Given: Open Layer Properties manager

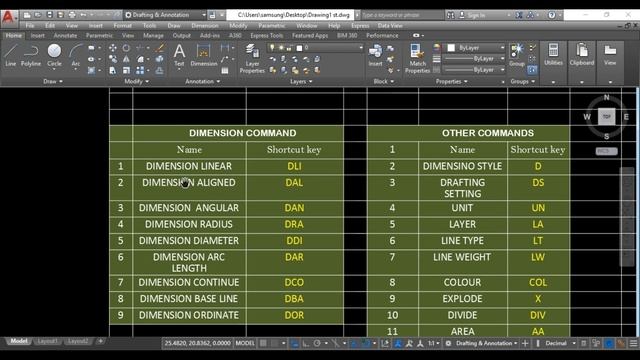Looking at the screenshot, I should [252, 59].
